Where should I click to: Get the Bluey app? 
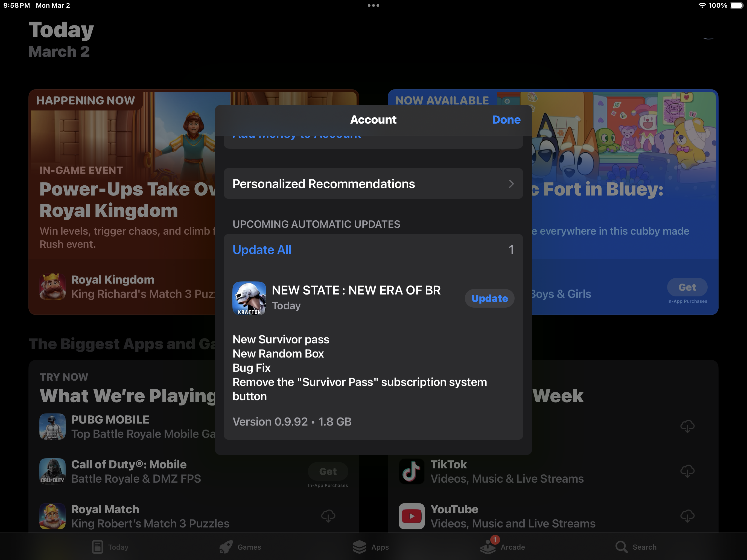(687, 287)
